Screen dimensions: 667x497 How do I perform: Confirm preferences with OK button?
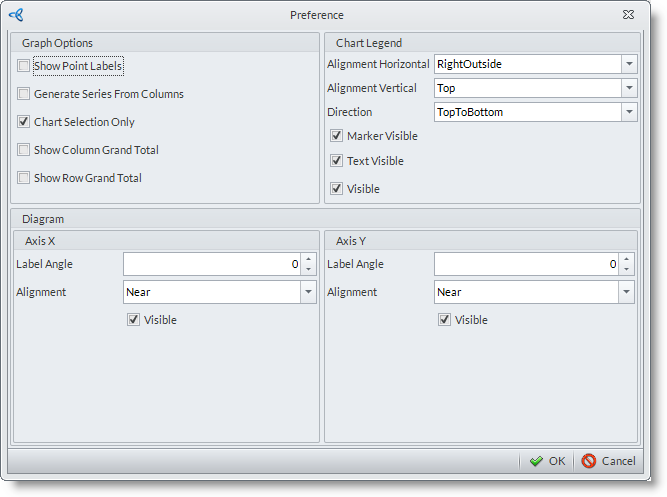coord(547,461)
